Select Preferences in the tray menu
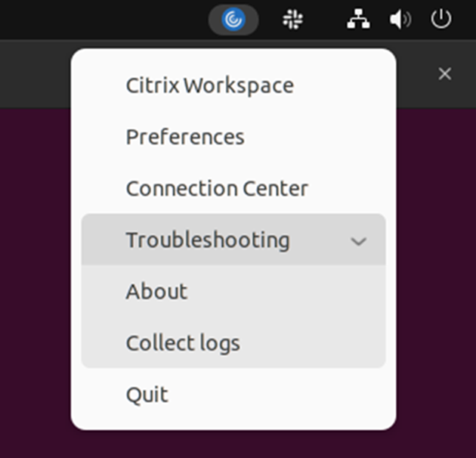 point(185,137)
